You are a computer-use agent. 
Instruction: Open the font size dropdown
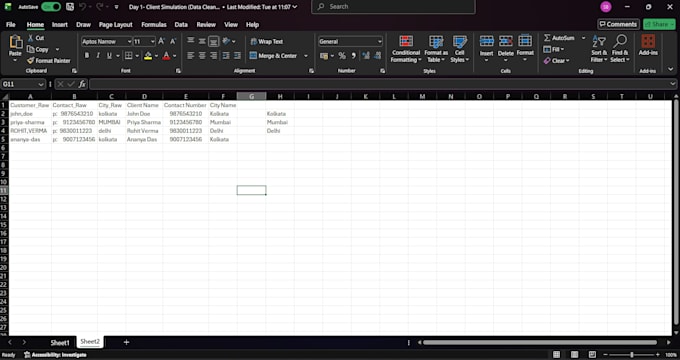pyautogui.click(x=153, y=42)
